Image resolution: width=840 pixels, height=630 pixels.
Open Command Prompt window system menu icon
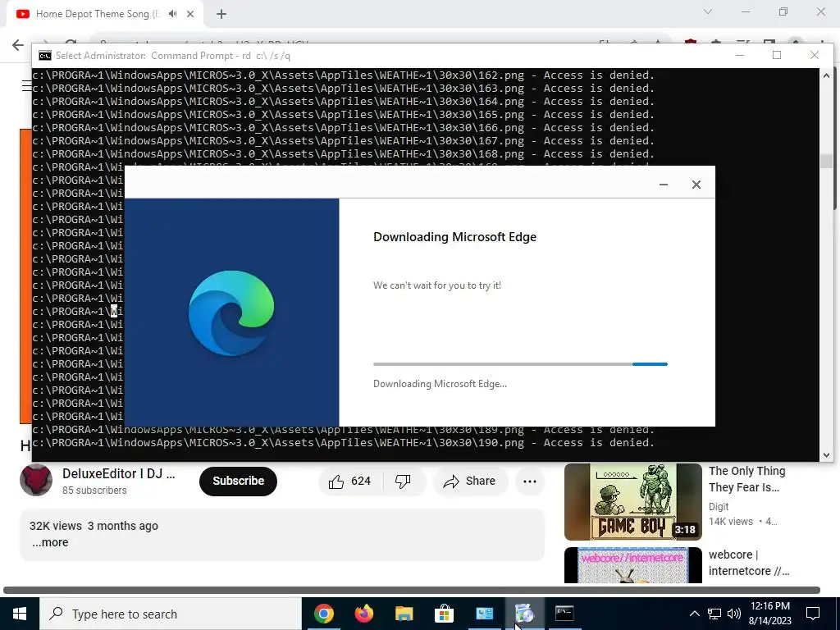45,56
